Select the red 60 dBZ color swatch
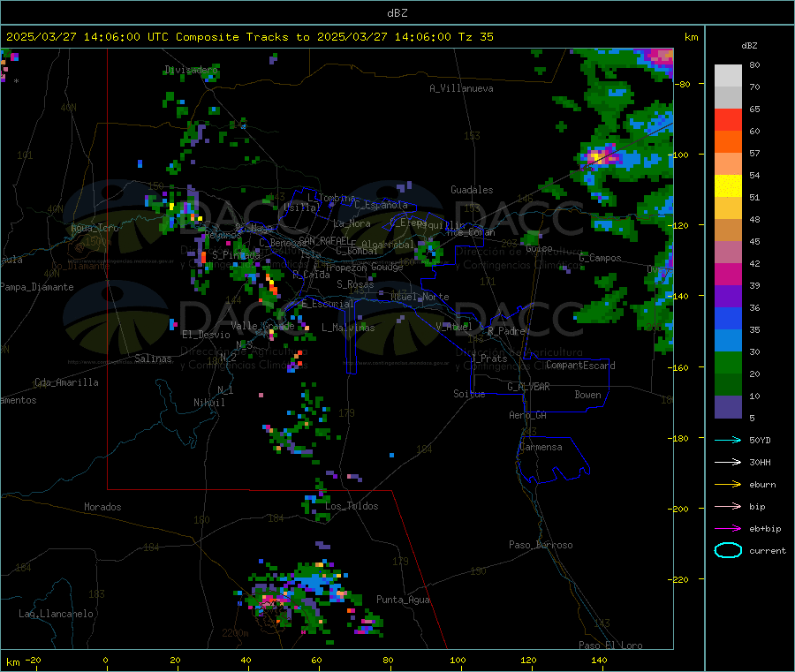Viewport: 795px width, 672px height. coord(728,119)
